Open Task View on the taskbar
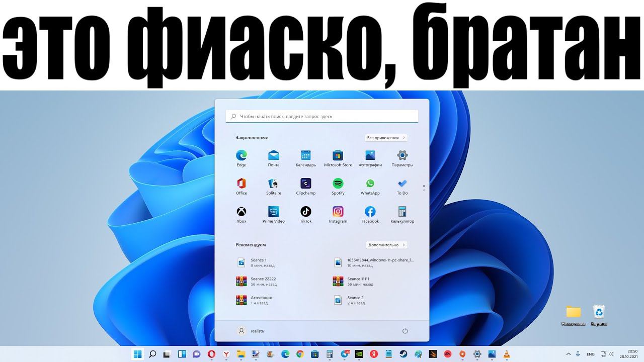 (x=168, y=354)
